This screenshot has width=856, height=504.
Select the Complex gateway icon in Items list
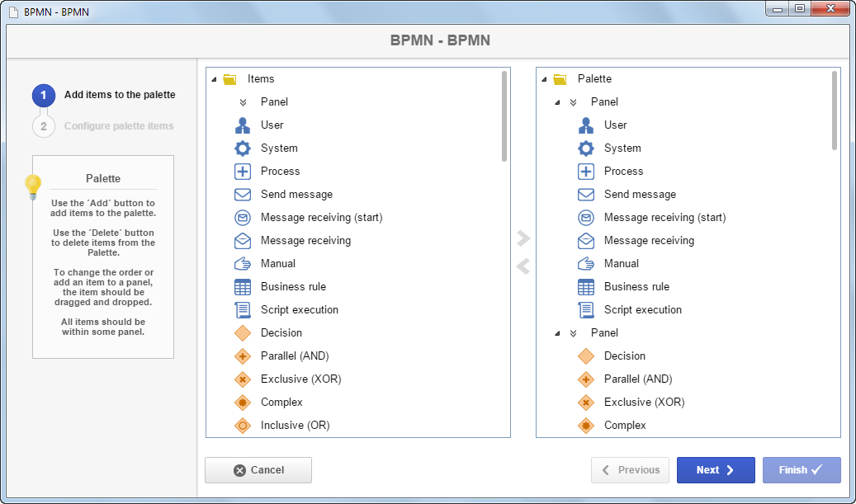tap(243, 402)
